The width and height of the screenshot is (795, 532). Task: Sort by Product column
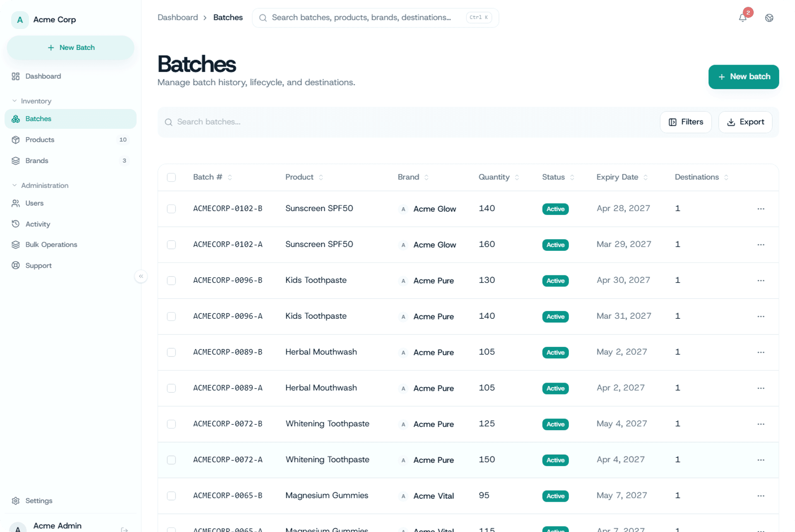tap(304, 177)
